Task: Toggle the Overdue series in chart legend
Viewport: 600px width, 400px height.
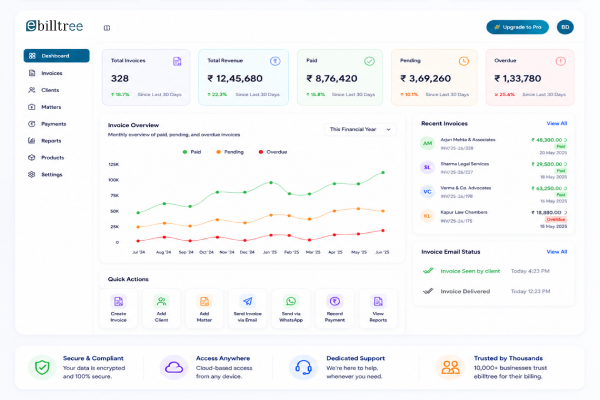Action: [273, 152]
